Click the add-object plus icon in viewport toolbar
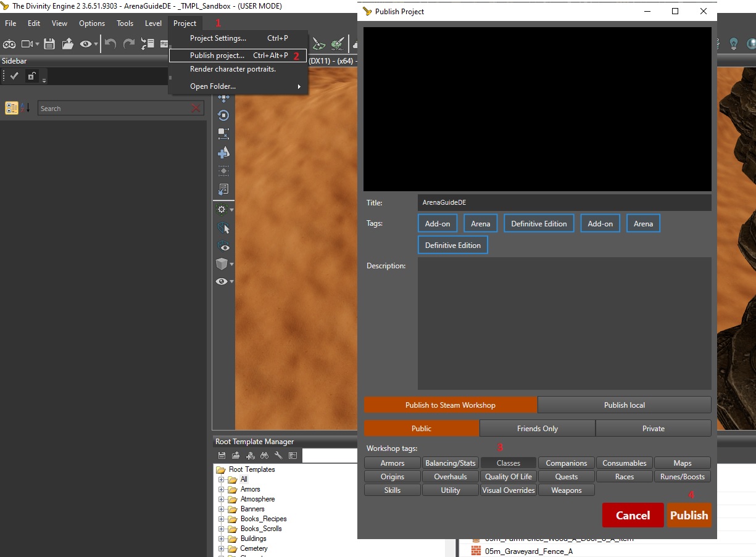 pyautogui.click(x=223, y=152)
